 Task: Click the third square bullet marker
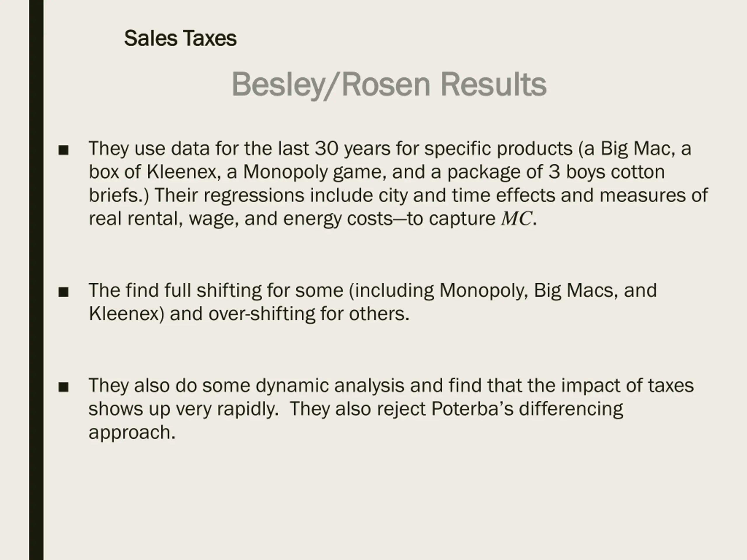point(63,387)
